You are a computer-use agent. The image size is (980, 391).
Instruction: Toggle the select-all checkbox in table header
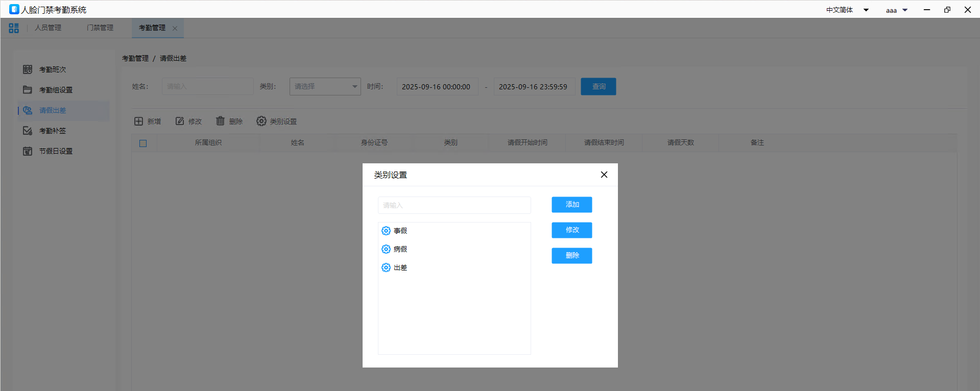tap(143, 143)
